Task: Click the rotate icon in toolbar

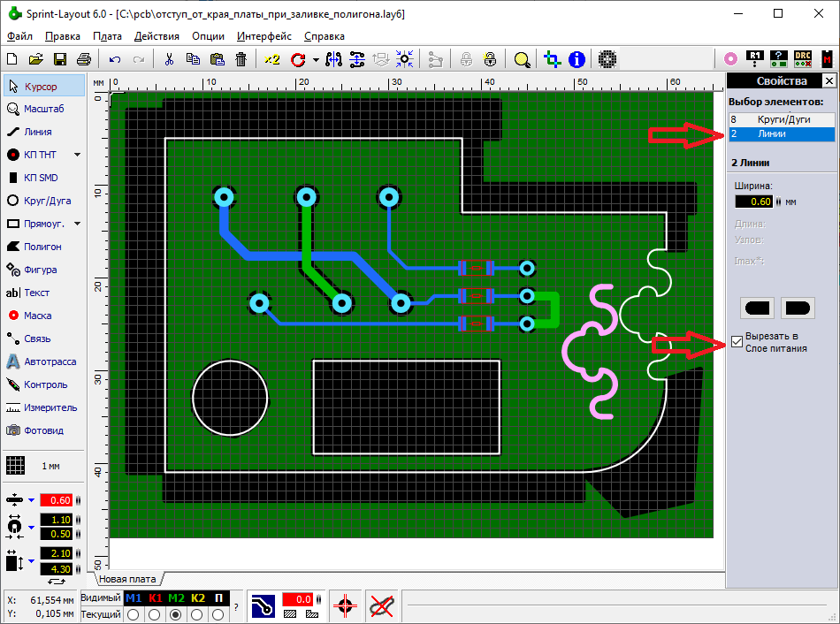Action: [297, 60]
